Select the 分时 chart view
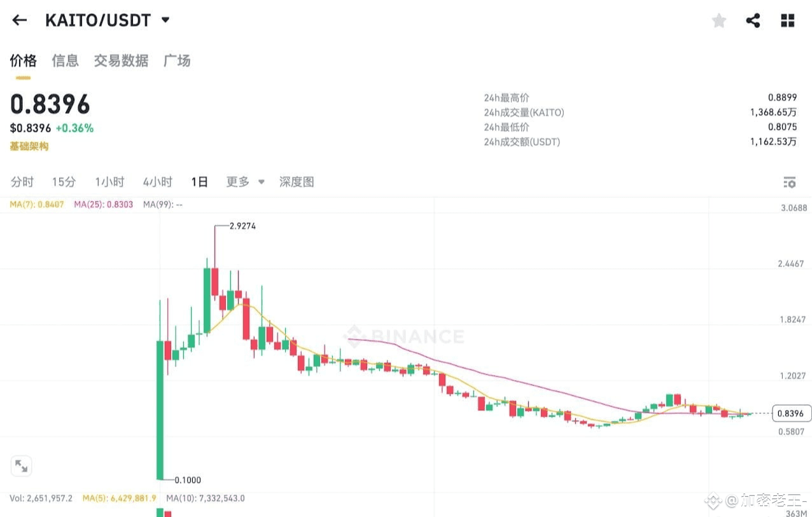The height and width of the screenshot is (517, 812). pyautogui.click(x=22, y=182)
